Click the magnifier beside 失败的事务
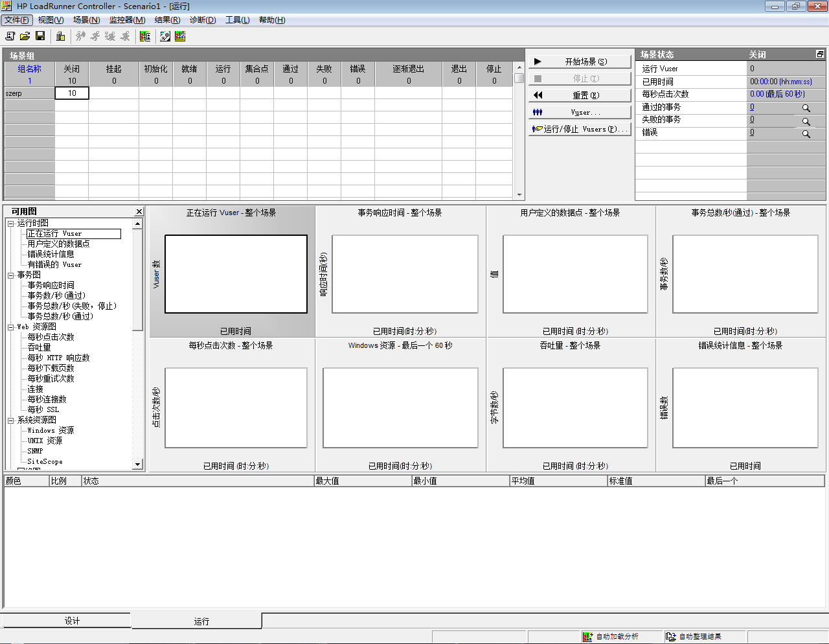The image size is (829, 644). point(806,121)
